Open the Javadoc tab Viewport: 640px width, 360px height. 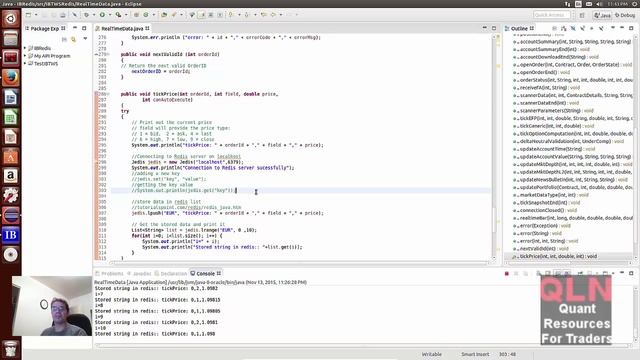point(139,273)
